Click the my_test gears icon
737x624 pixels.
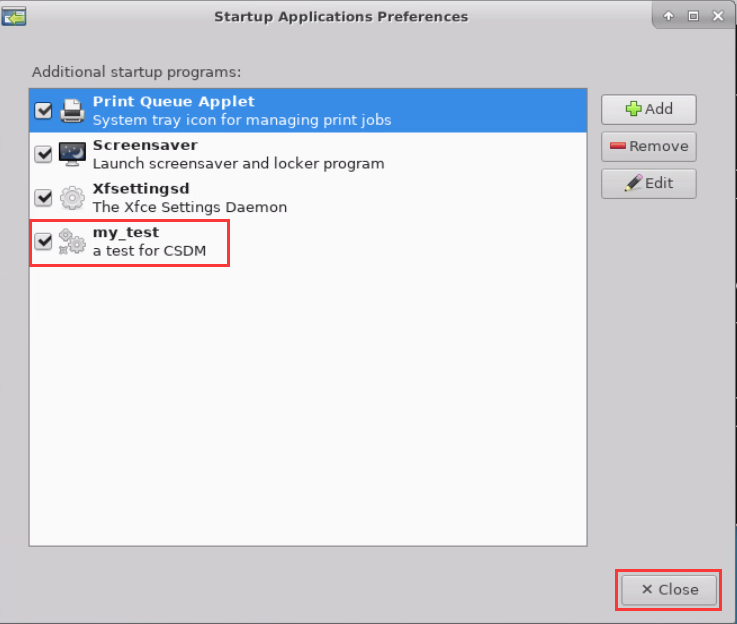(x=72, y=242)
